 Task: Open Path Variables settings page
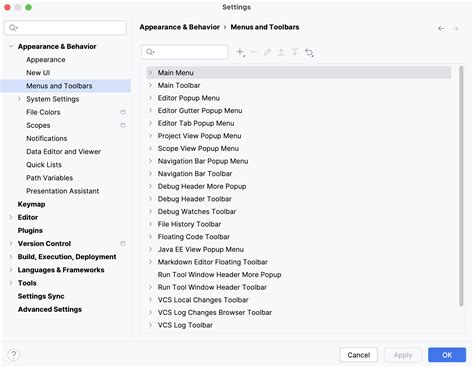(49, 178)
